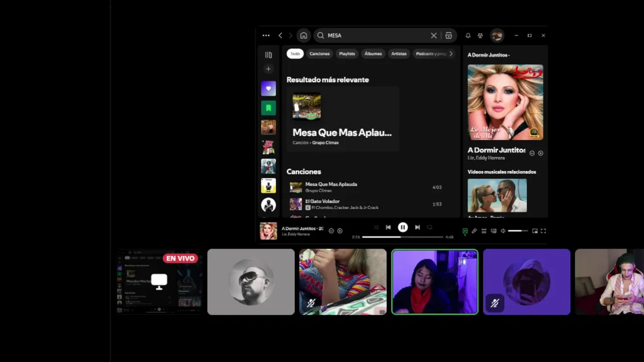Toggle Now Playing view green icon
Viewport: 644px width, 362px height.
[x=465, y=231]
